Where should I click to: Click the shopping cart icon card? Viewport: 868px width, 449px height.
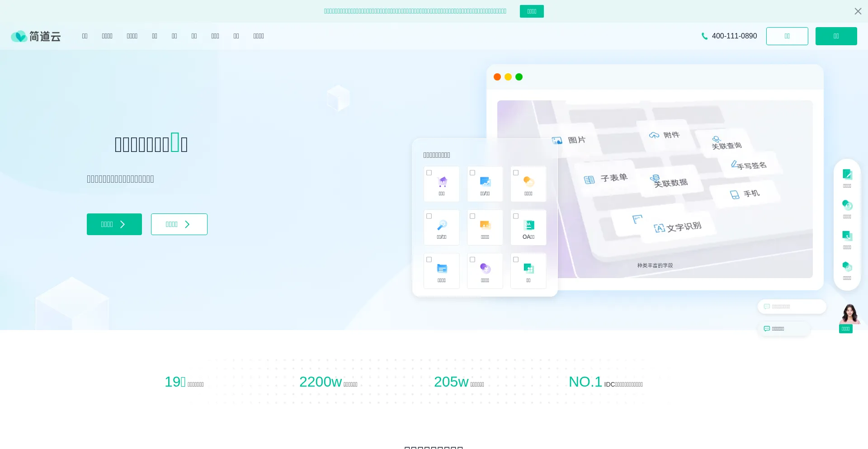442,184
